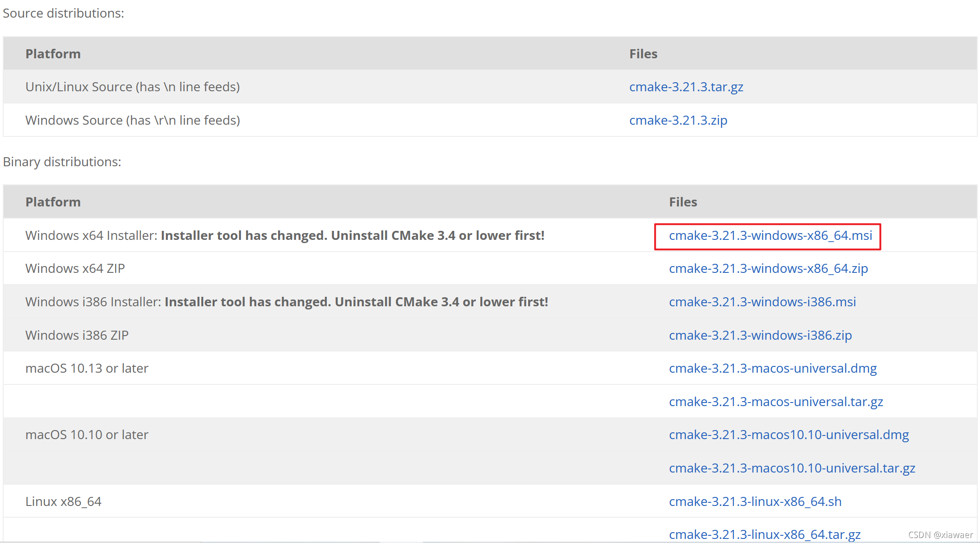Download cmake-3.21.3-macos10.10-universal.tar.gz
This screenshot has width=980, height=543.
(792, 468)
